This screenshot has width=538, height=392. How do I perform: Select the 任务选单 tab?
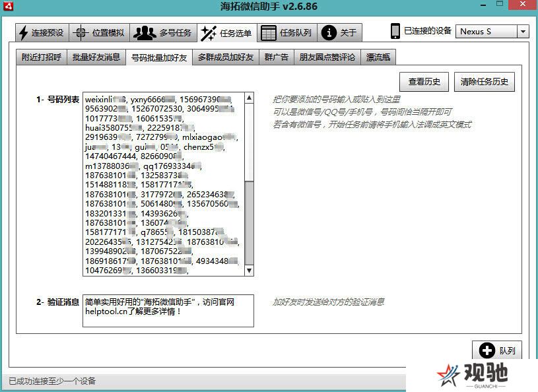coord(227,33)
